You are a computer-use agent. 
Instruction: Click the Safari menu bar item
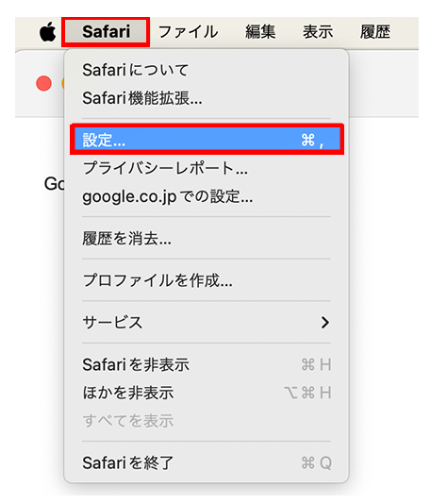(x=106, y=32)
